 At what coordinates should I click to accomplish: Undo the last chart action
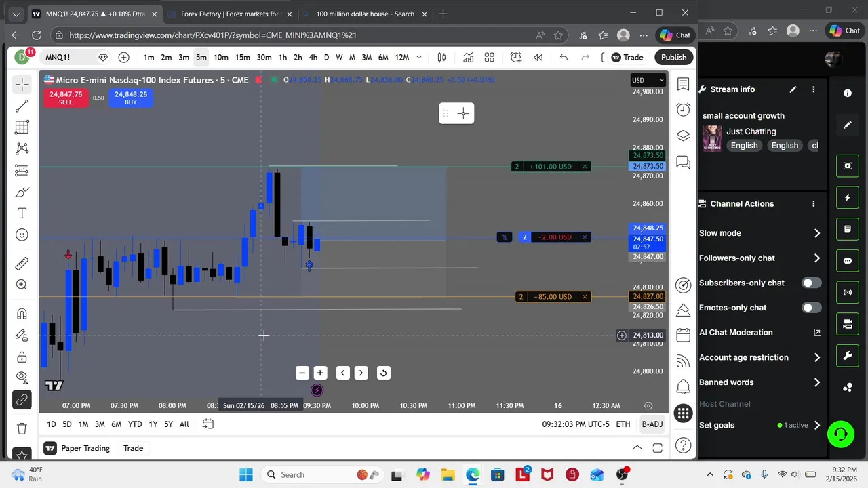tap(563, 58)
